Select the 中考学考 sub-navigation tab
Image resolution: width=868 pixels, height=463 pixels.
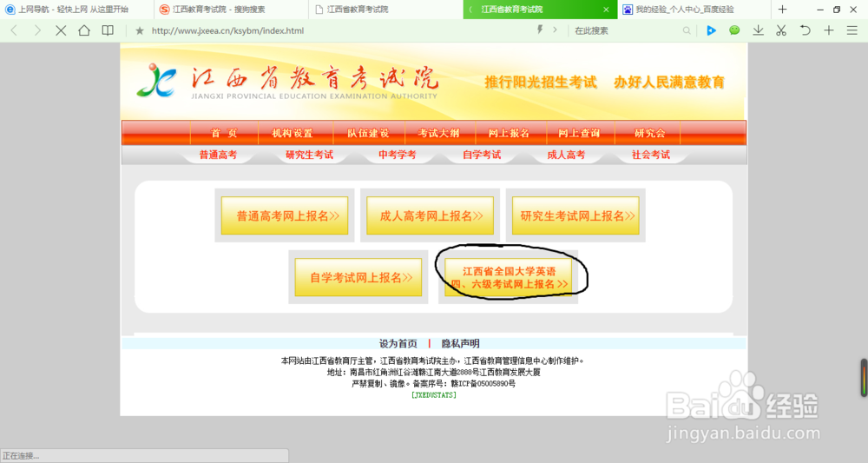tap(398, 155)
